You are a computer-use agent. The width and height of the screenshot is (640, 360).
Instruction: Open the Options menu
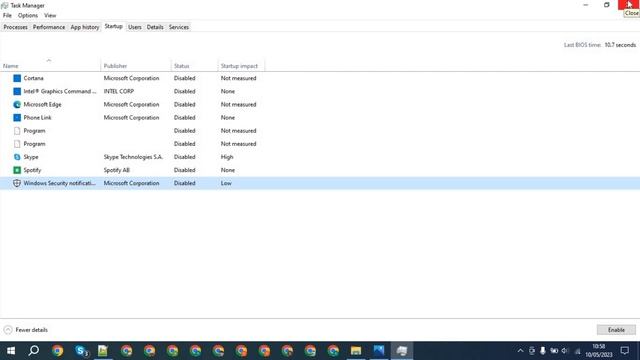(28, 16)
